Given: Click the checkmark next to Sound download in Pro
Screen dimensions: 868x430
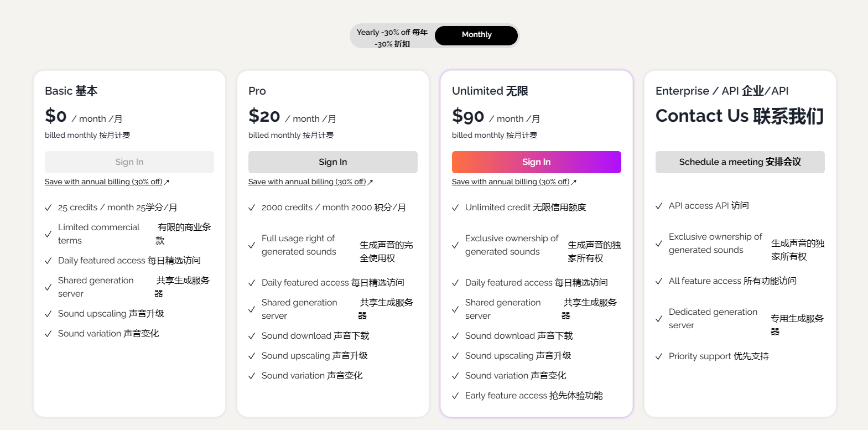Looking at the screenshot, I should [252, 335].
